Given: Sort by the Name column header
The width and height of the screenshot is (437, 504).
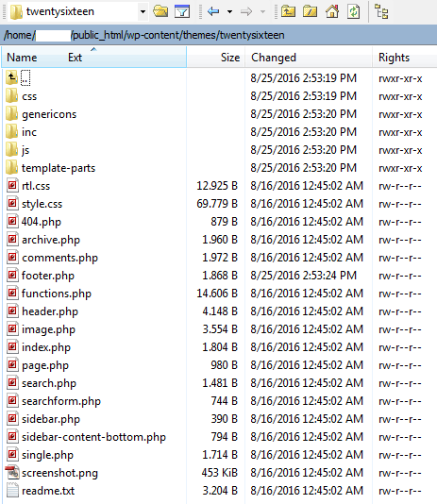Looking at the screenshot, I should point(22,58).
